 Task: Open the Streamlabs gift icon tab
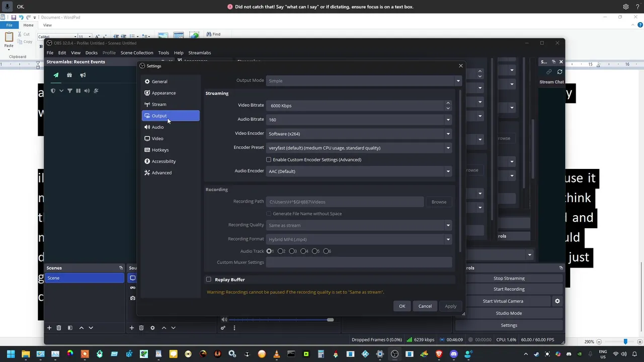pyautogui.click(x=69, y=75)
